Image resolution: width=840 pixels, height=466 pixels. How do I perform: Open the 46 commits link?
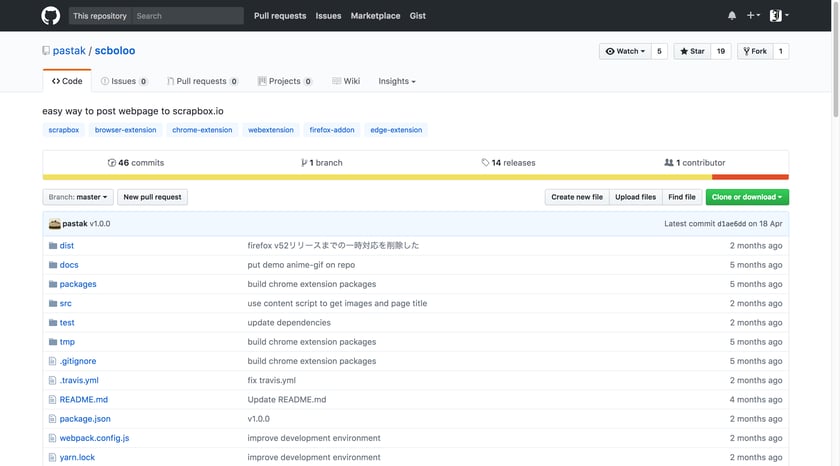pyautogui.click(x=136, y=163)
